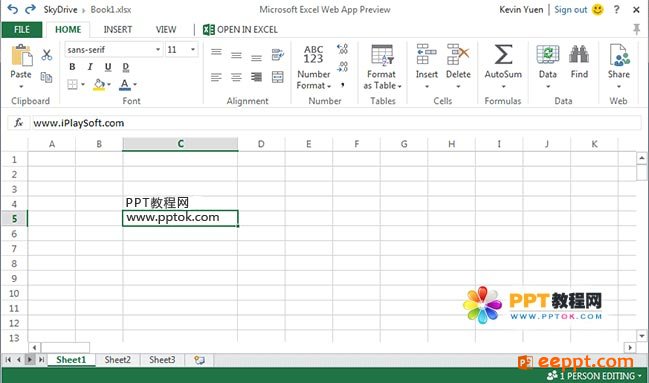Merge and center cells
649x383 pixels.
coord(278,77)
